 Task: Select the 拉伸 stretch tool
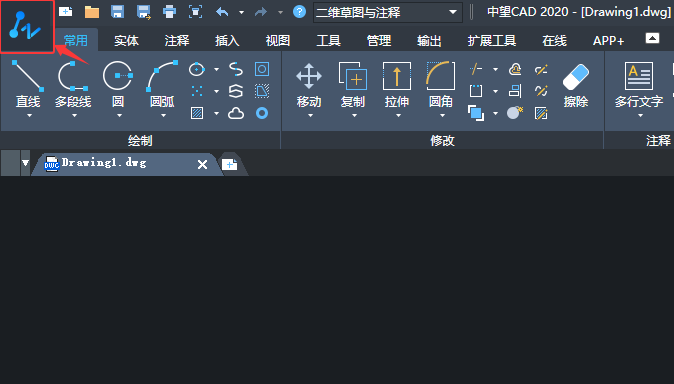tap(397, 84)
